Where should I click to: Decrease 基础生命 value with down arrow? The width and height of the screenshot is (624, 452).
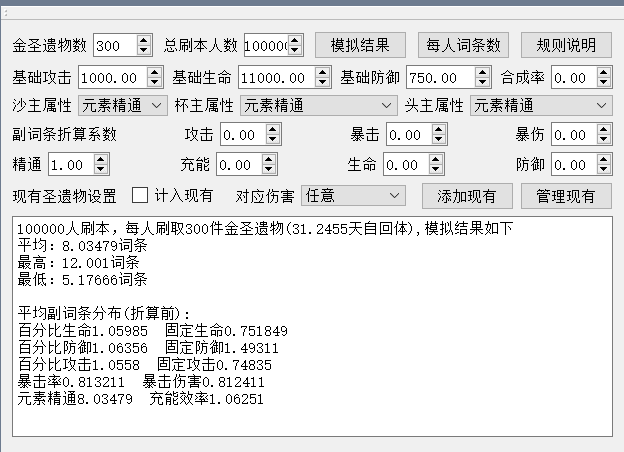pos(324,82)
